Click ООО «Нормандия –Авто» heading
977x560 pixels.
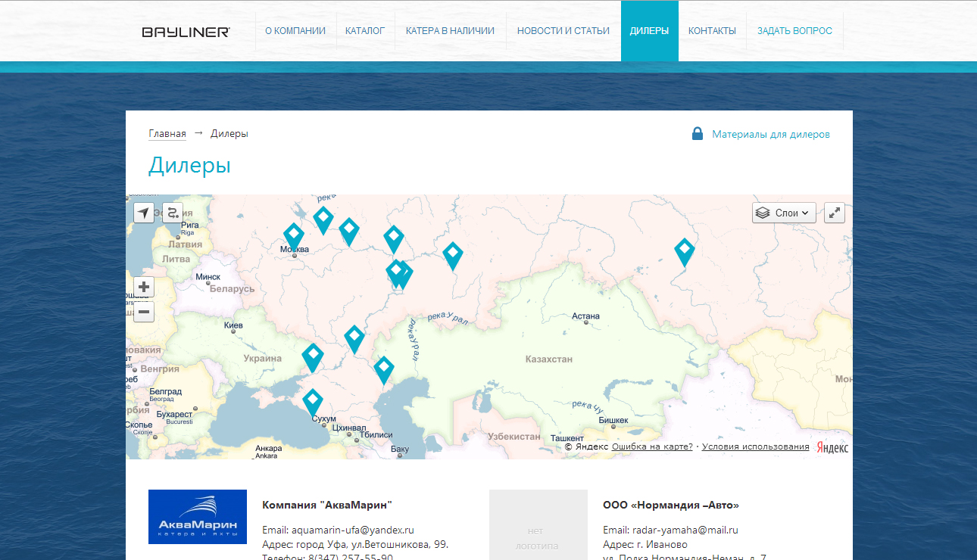[x=671, y=505]
